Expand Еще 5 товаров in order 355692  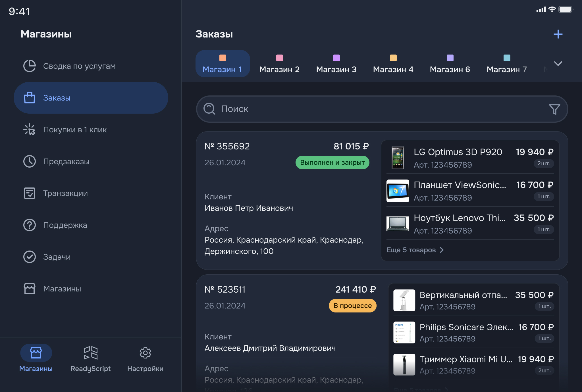pyautogui.click(x=415, y=250)
